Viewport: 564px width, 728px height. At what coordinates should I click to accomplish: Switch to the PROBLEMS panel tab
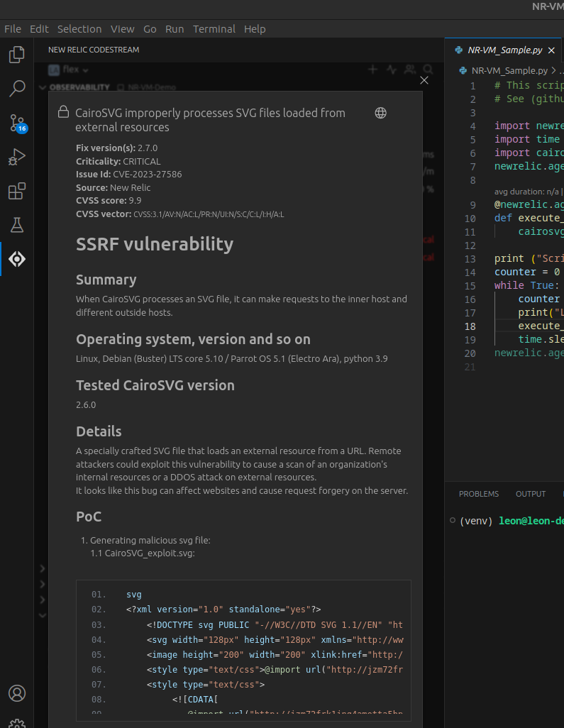(x=479, y=494)
